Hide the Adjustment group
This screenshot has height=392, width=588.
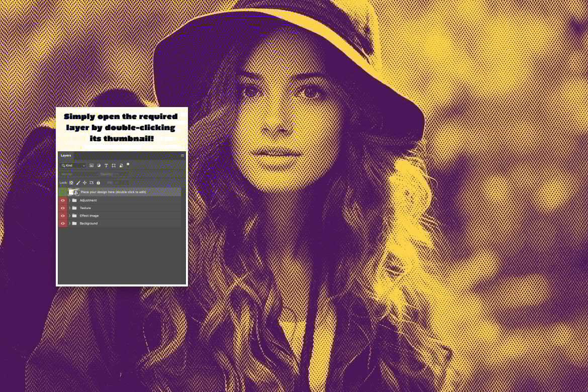tap(63, 201)
